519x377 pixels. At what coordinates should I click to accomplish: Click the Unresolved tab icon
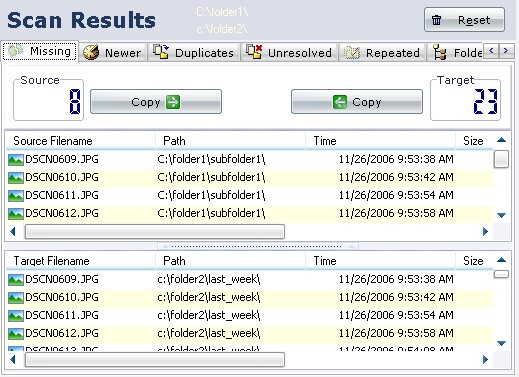click(x=254, y=52)
